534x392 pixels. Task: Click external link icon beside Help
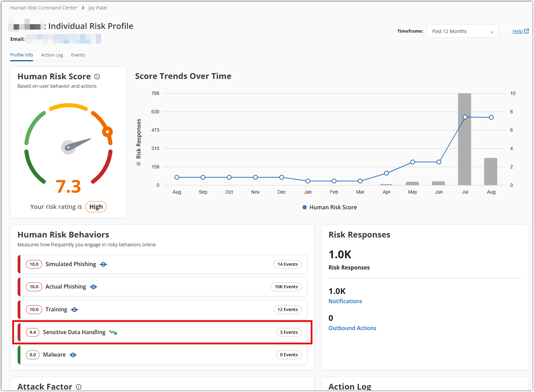pyautogui.click(x=527, y=31)
